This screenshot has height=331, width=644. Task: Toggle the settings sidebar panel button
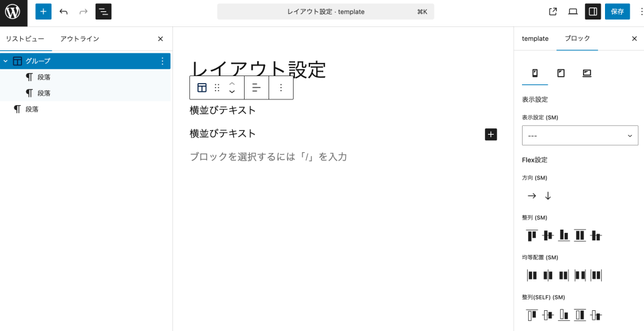[593, 11]
